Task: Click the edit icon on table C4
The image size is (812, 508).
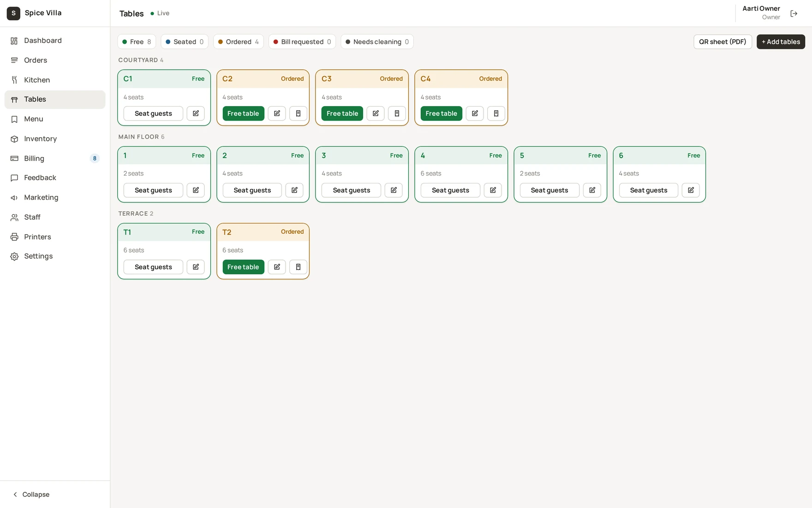Action: pyautogui.click(x=475, y=114)
